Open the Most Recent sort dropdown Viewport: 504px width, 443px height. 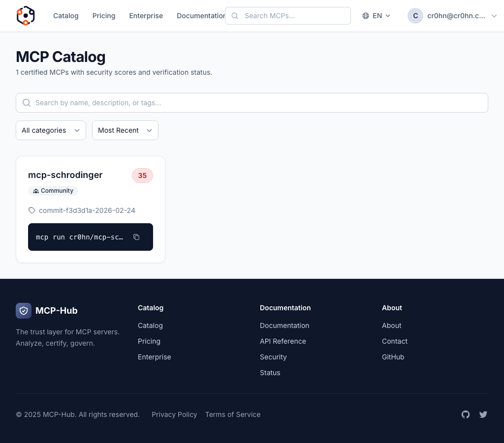tap(125, 130)
